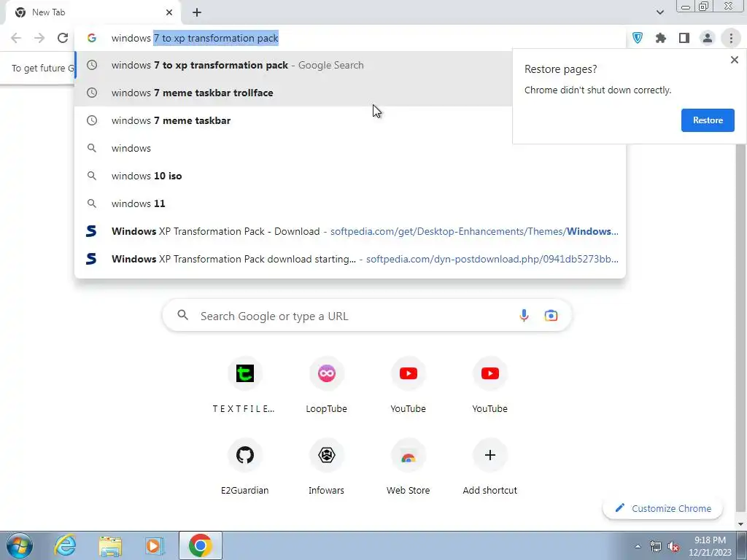Open a new tab with plus button

point(197,12)
